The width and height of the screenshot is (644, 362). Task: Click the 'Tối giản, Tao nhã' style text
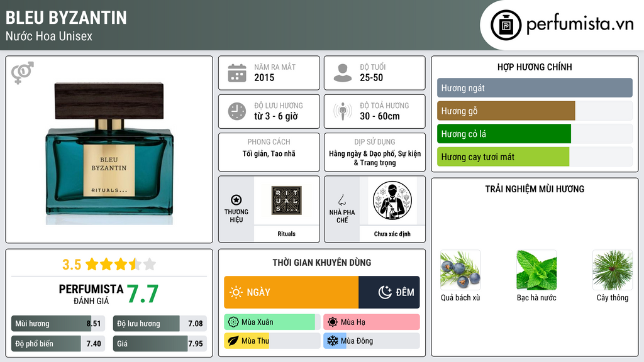click(x=269, y=153)
